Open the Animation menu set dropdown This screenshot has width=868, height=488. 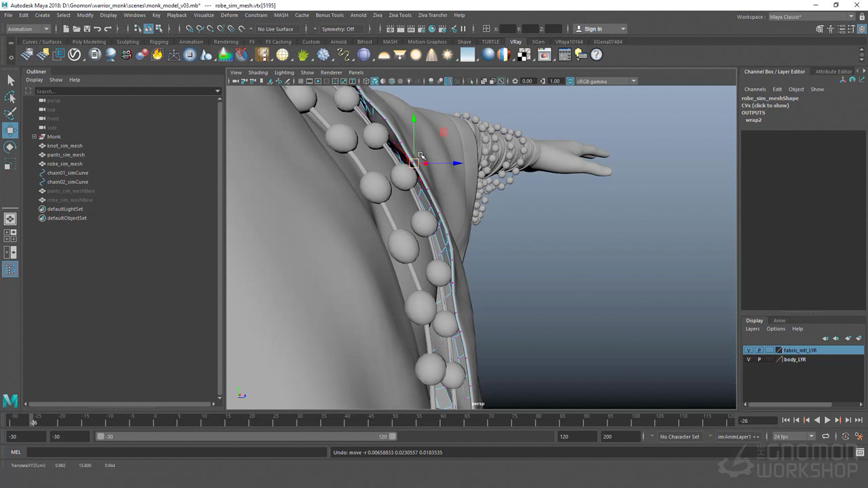click(x=28, y=29)
